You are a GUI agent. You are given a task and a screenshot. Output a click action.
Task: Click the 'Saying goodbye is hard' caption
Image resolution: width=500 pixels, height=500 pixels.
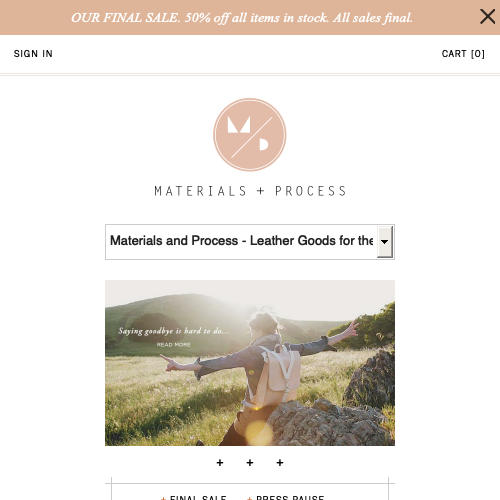pyautogui.click(x=174, y=331)
